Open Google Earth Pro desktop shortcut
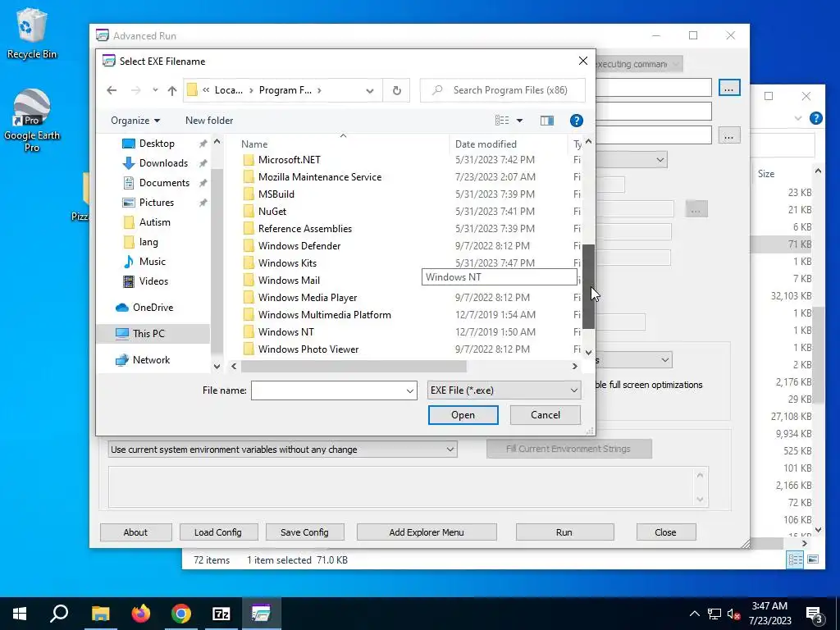This screenshot has width=840, height=630. [x=32, y=121]
